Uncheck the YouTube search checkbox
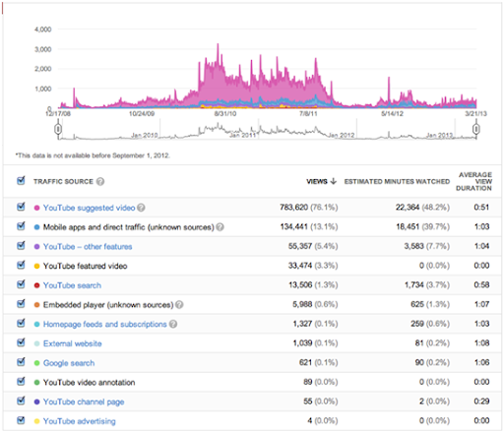 [21, 284]
